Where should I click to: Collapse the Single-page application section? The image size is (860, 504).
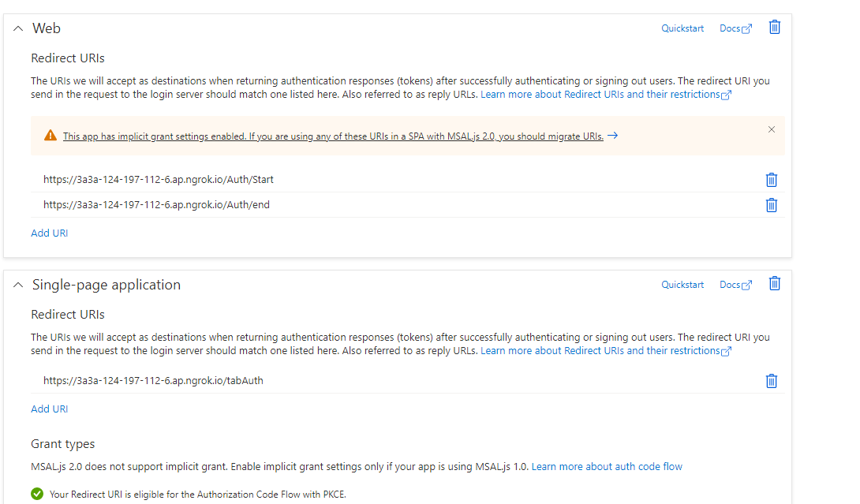click(x=17, y=283)
